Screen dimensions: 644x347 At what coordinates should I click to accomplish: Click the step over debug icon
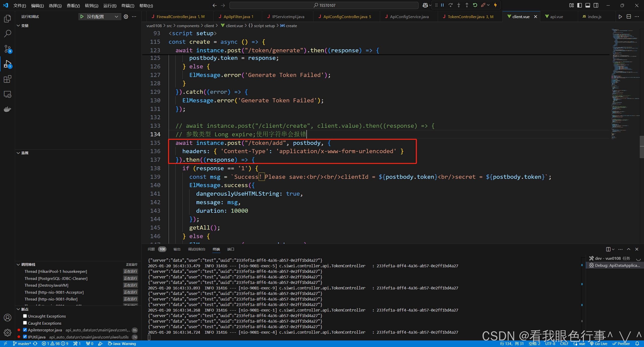[x=451, y=5]
